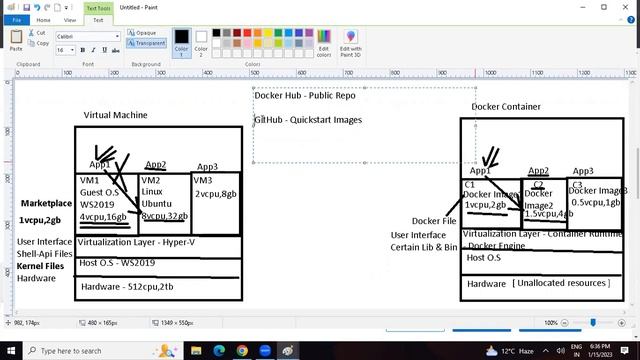Click the Undo arrow in title bar
The height and width of the screenshot is (360, 640).
coord(37,7)
